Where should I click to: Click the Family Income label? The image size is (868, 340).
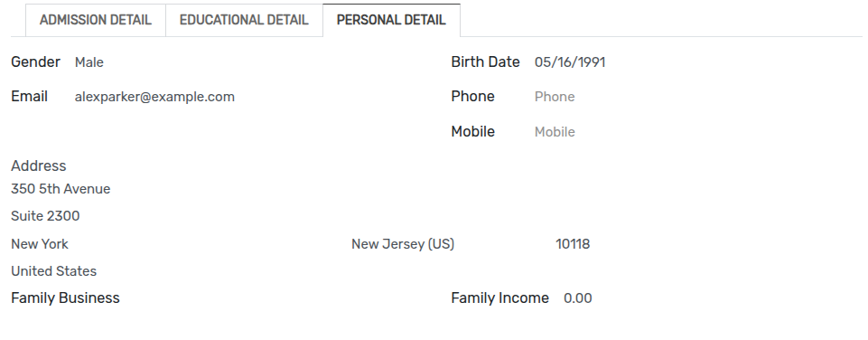pyautogui.click(x=499, y=297)
